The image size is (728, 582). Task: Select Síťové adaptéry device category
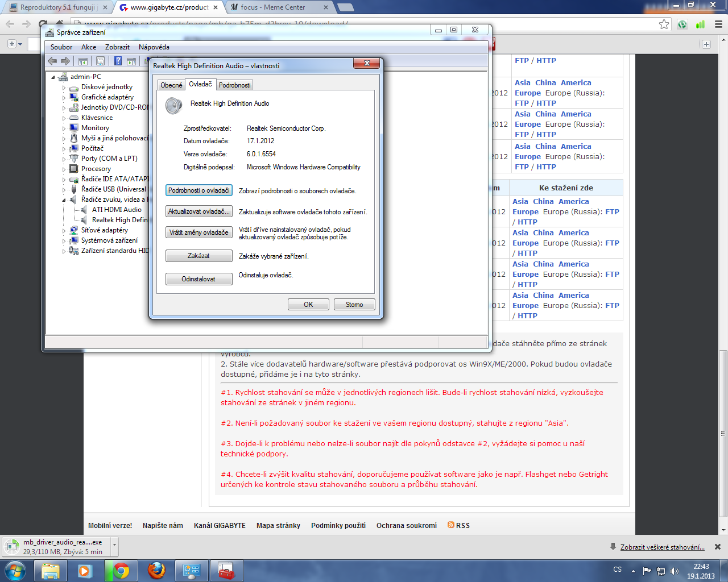tap(105, 230)
